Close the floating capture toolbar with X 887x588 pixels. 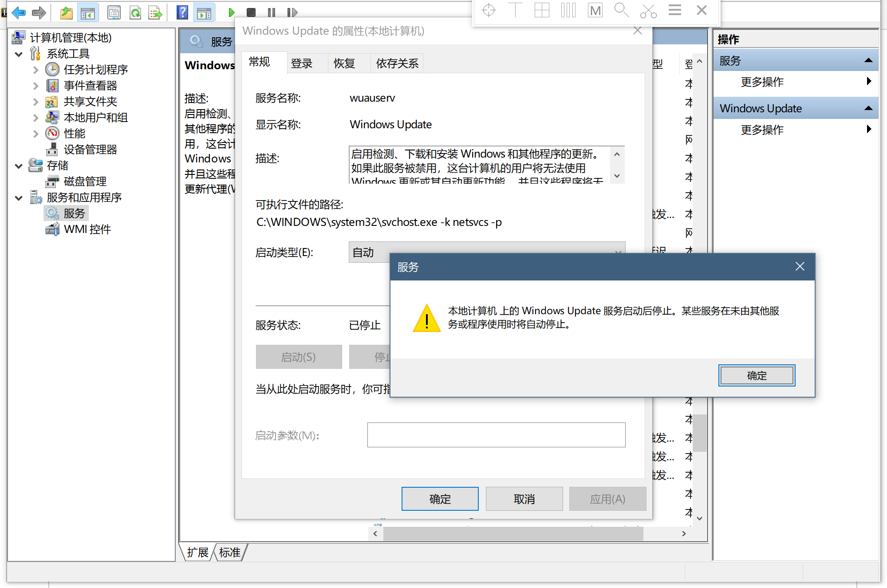[x=702, y=10]
